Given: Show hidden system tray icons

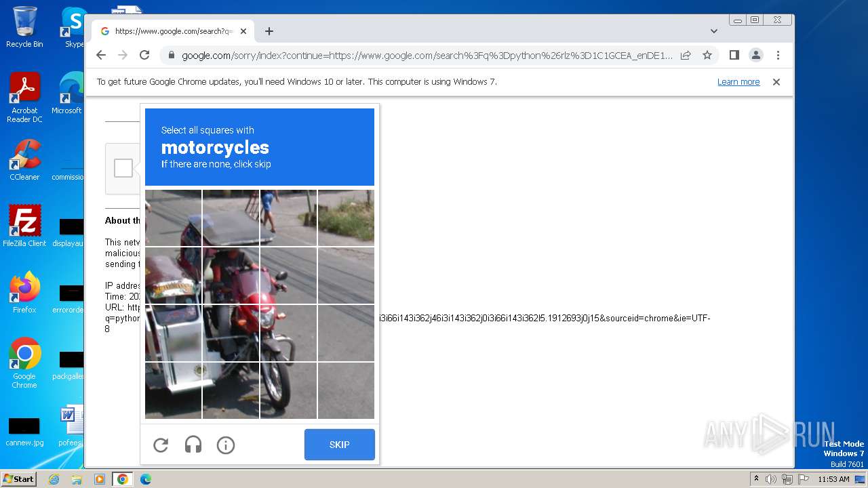Looking at the screenshot, I should point(756,479).
